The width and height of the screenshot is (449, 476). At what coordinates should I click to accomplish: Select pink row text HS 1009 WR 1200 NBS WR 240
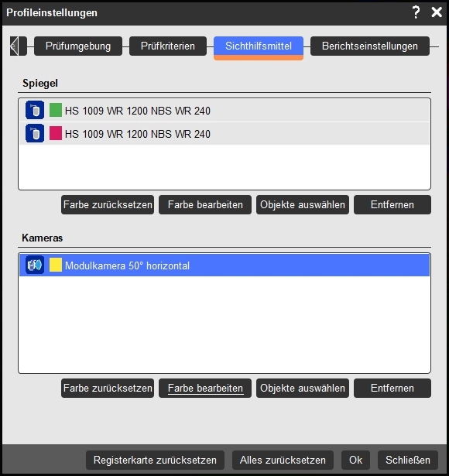pos(138,134)
